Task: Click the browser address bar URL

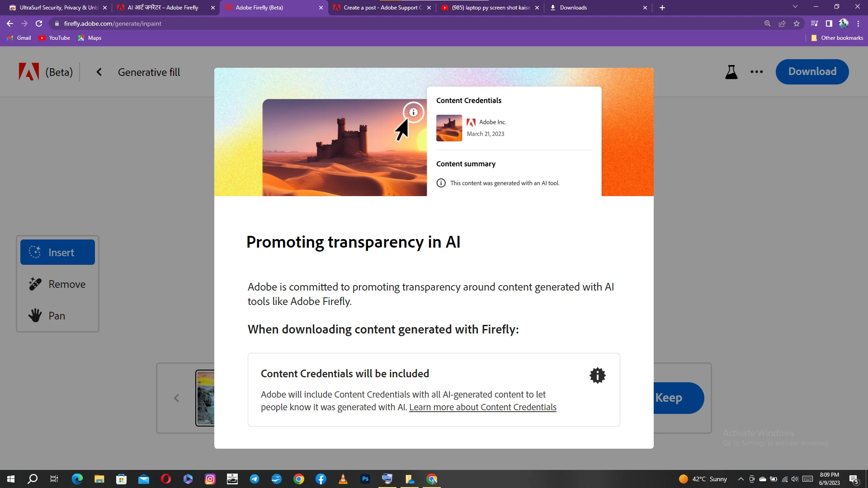Action: [113, 23]
